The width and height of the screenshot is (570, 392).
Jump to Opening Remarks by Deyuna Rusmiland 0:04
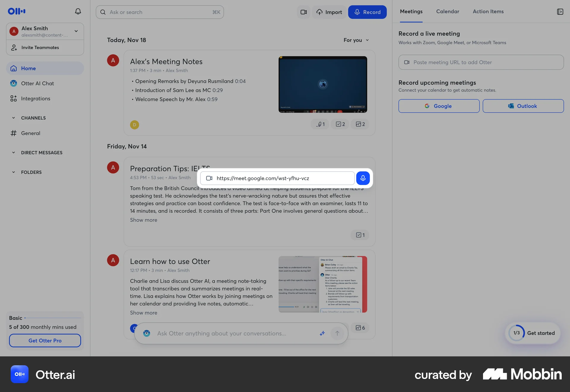pos(190,81)
